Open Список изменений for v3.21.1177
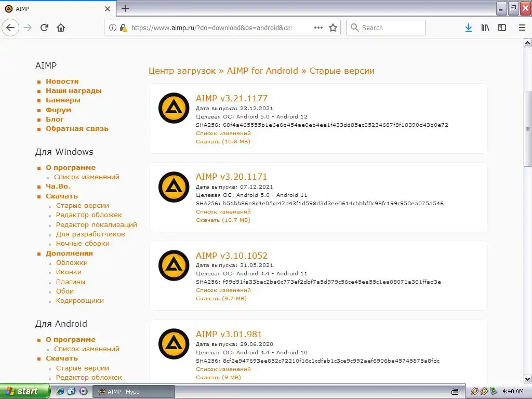The width and height of the screenshot is (532, 399). (223, 134)
